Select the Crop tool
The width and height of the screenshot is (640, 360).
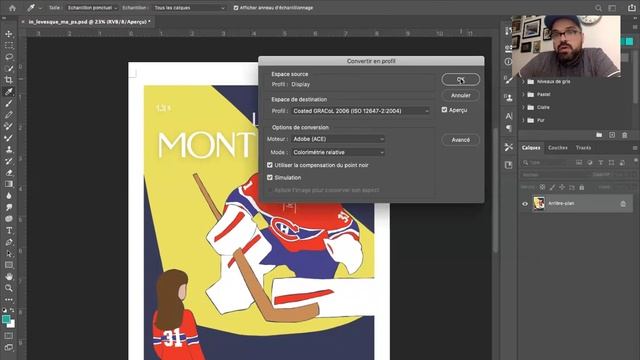9,80
